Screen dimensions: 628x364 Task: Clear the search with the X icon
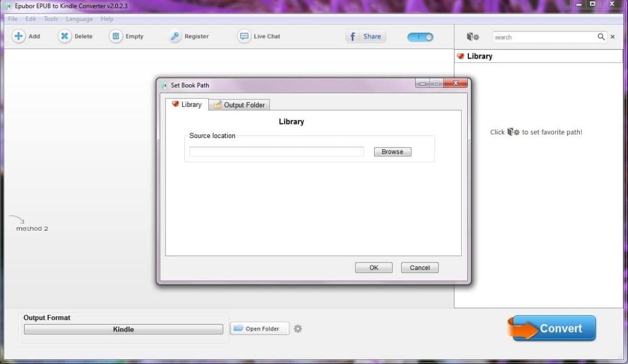(x=612, y=37)
